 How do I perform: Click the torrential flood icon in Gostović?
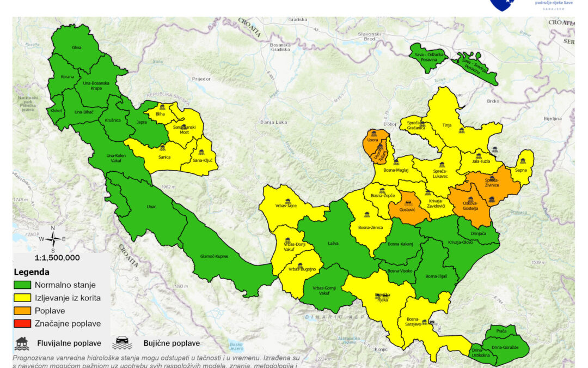tap(408, 203)
